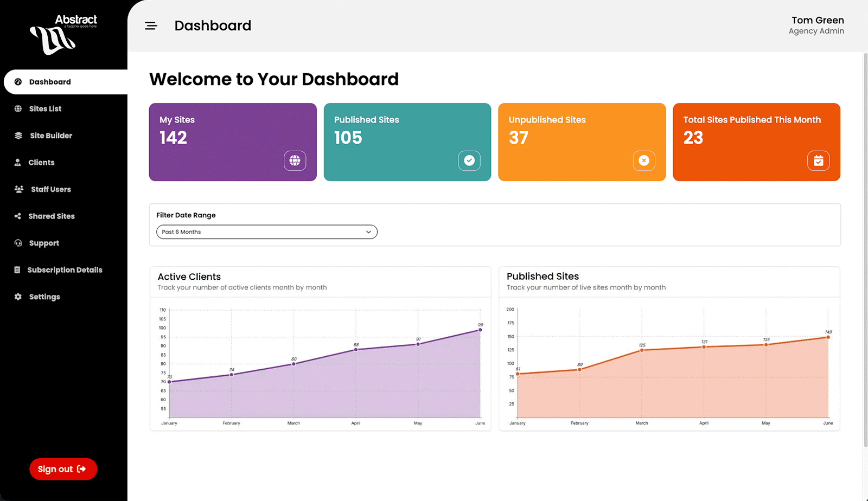This screenshot has height=501, width=868.
Task: Open Staff Users from sidebar
Action: [51, 189]
